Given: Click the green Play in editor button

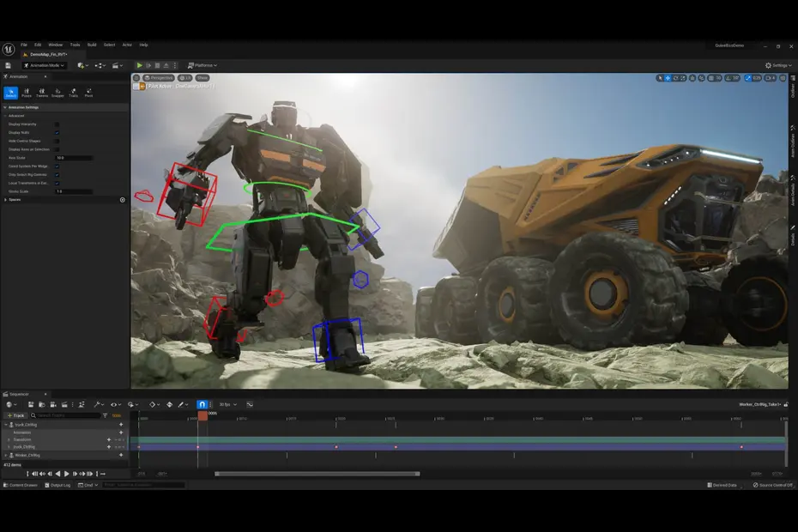Looking at the screenshot, I should coord(139,65).
